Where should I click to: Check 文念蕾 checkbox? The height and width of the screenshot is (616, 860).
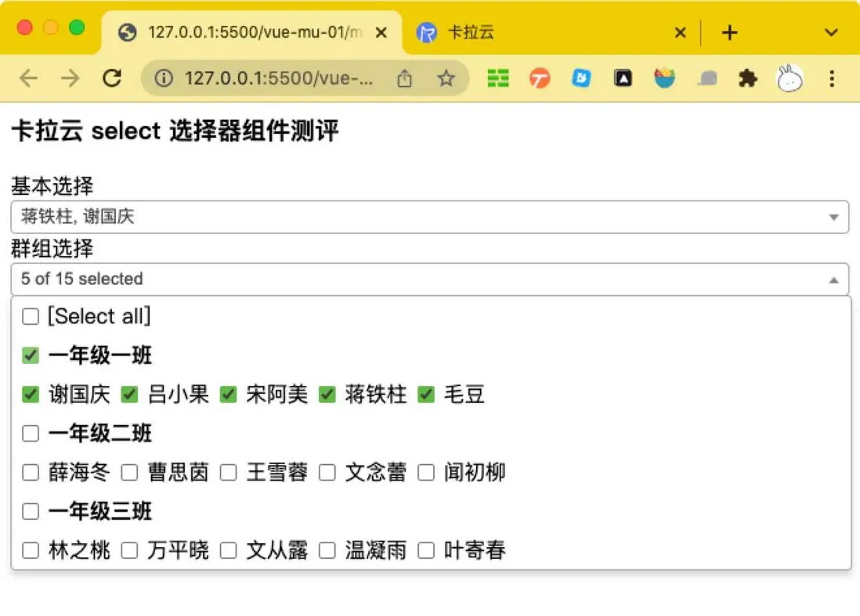coord(327,473)
